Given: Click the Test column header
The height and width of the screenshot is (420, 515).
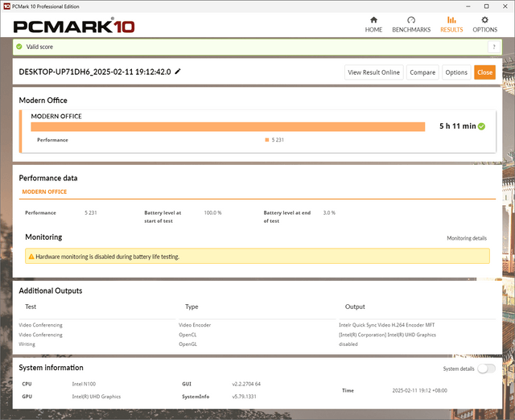Looking at the screenshot, I should 31,307.
